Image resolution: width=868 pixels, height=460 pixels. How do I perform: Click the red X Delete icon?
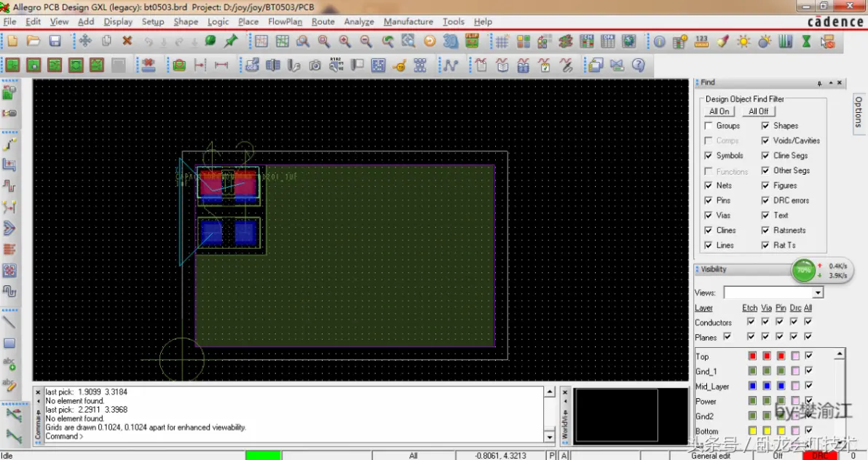click(127, 41)
